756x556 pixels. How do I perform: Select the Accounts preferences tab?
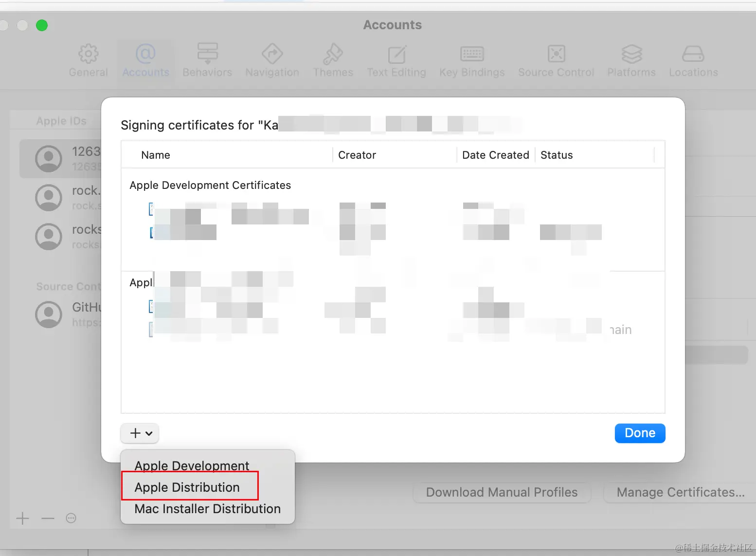click(x=145, y=61)
